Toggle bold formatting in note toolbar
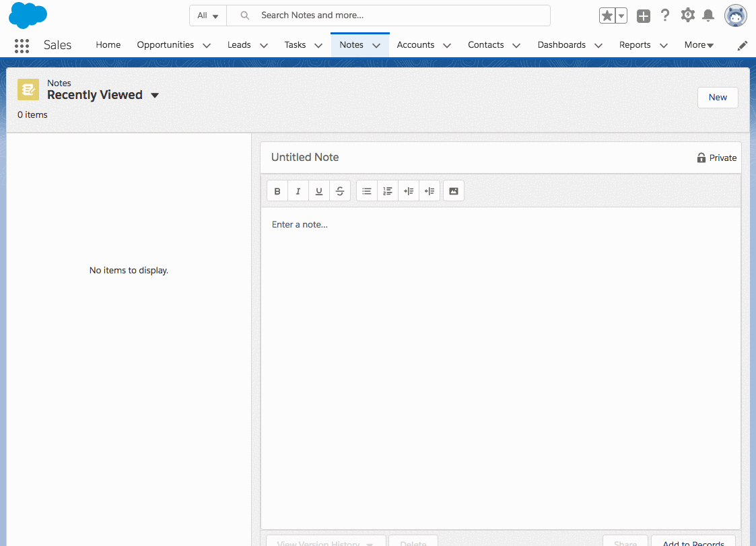Viewport: 756px width, 546px height. (277, 191)
